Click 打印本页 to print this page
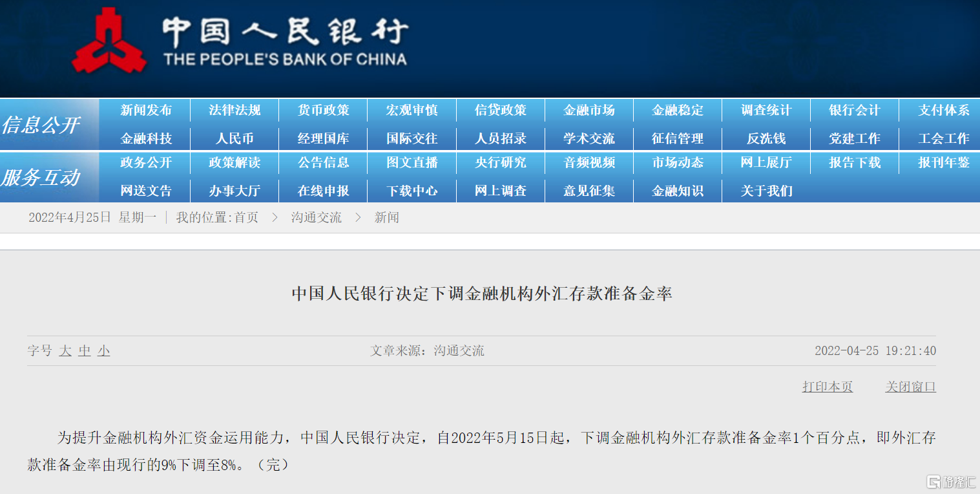 click(x=827, y=386)
